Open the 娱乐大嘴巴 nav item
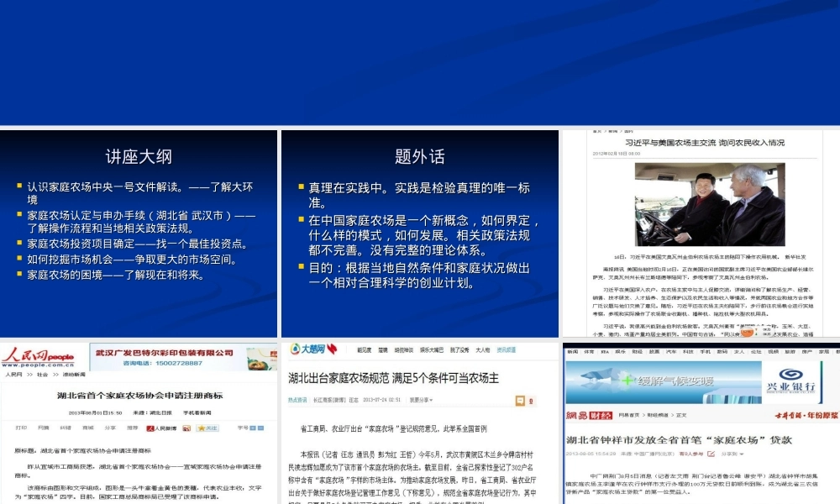This screenshot has width=840, height=504. pos(432,349)
